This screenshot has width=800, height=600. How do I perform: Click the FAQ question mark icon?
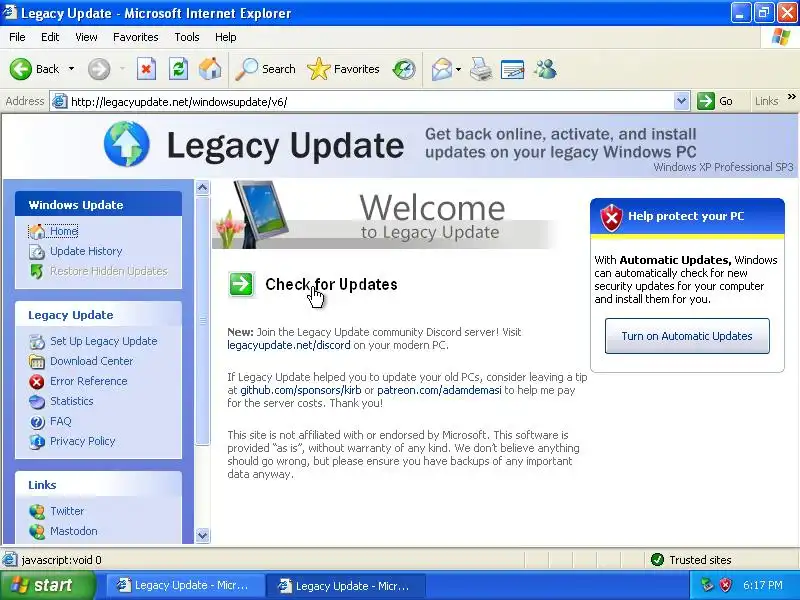(x=37, y=421)
